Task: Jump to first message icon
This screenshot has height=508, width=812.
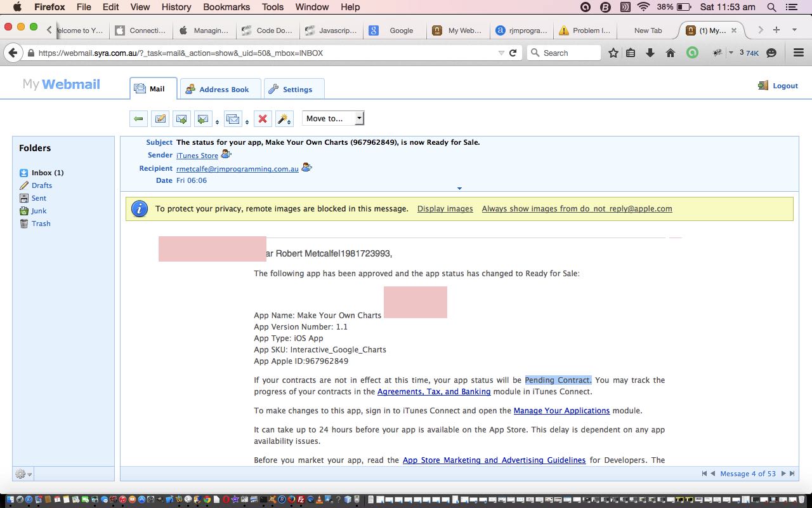Action: [x=704, y=474]
